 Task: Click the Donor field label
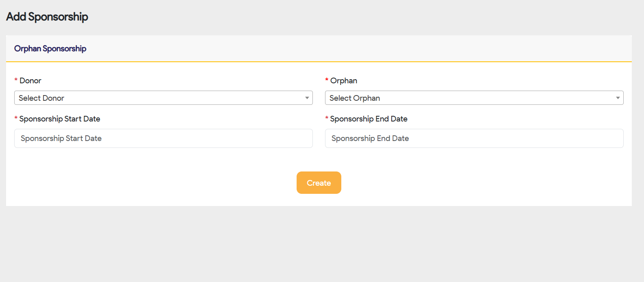pos(30,81)
